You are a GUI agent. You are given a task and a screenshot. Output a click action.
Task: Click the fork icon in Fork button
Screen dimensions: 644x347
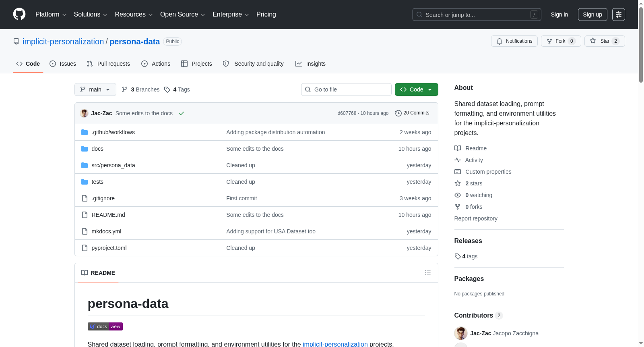tap(549, 41)
